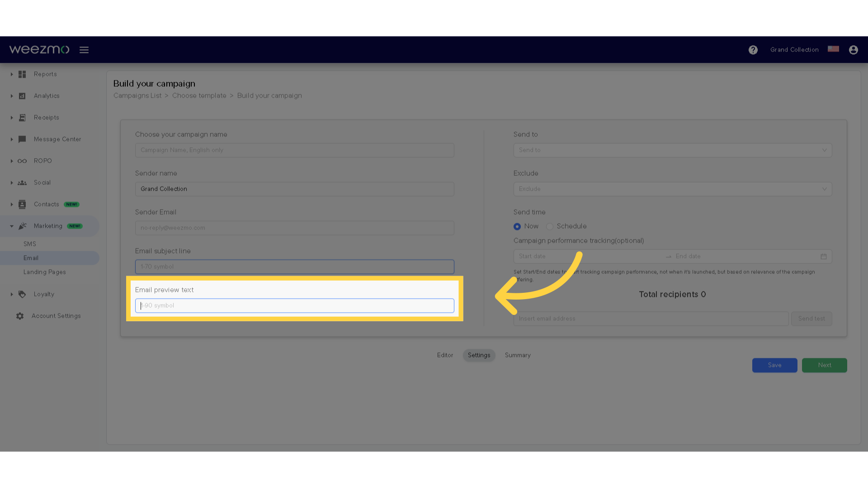
Task: Expand the Receipts tree arrow
Action: coord(12,117)
